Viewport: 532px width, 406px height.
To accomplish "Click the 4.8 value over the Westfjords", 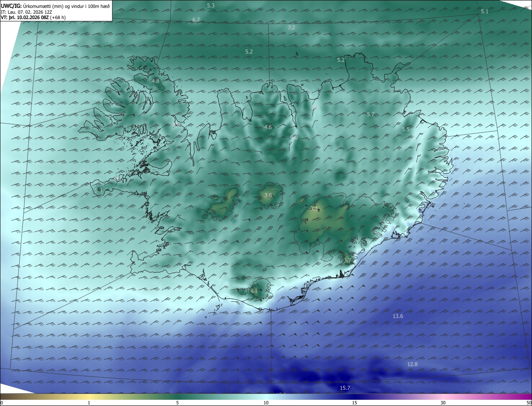I will (155, 81).
